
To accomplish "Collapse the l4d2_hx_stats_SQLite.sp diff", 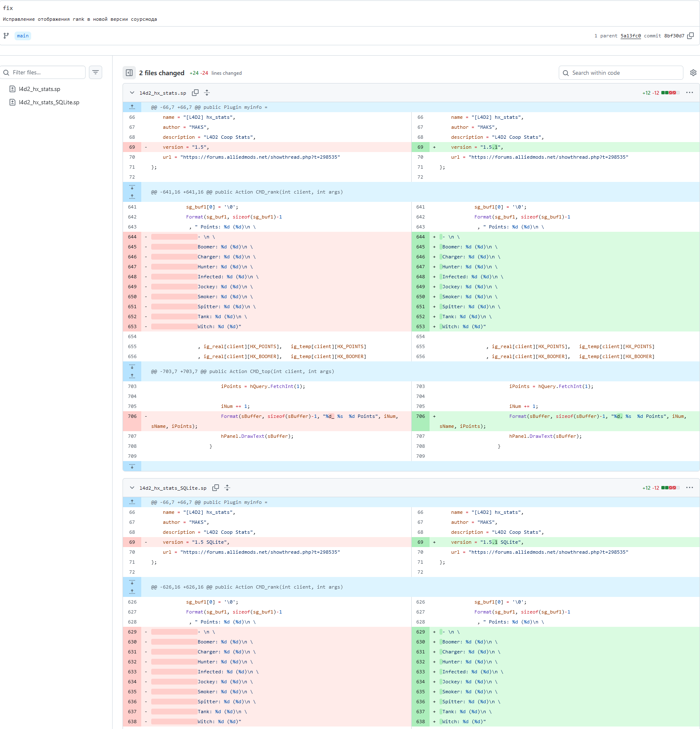I will [132, 488].
